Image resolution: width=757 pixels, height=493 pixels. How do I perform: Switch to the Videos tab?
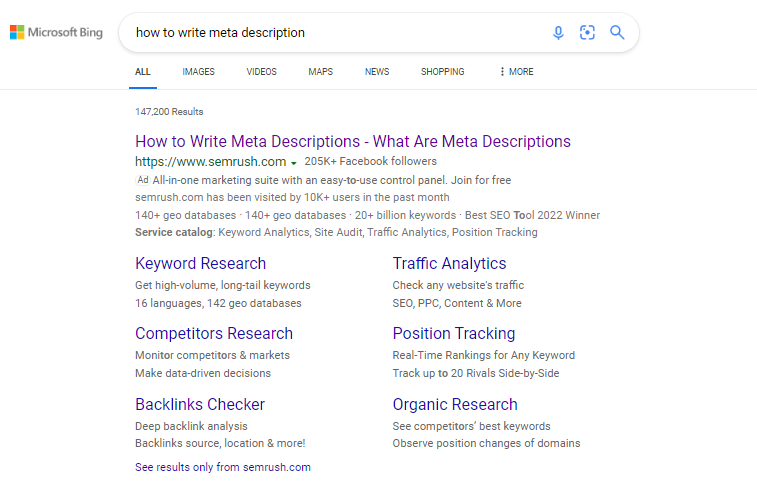(261, 72)
